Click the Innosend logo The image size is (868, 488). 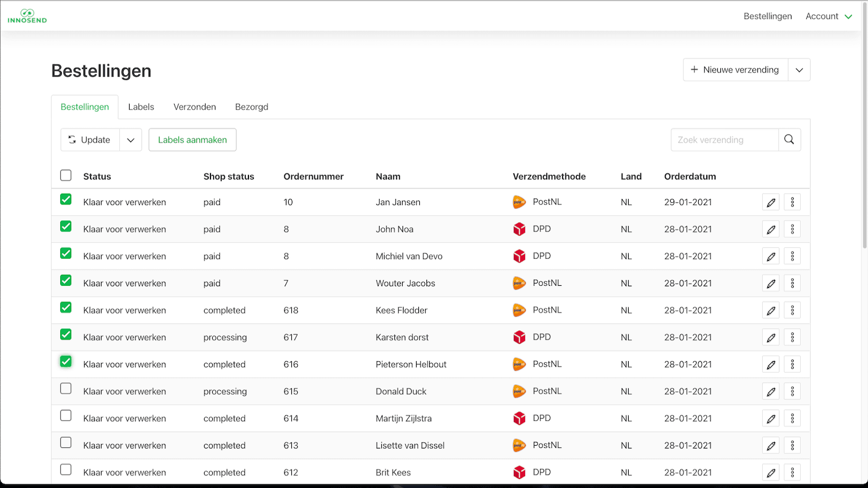click(27, 15)
